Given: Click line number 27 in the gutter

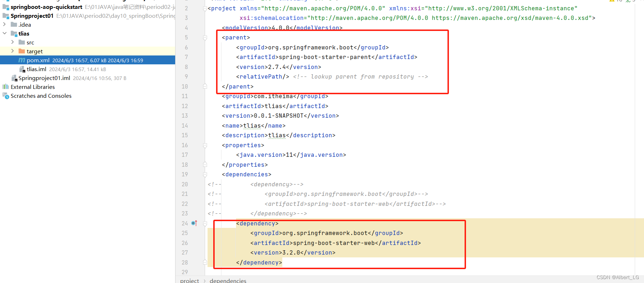Looking at the screenshot, I should click(x=184, y=253).
